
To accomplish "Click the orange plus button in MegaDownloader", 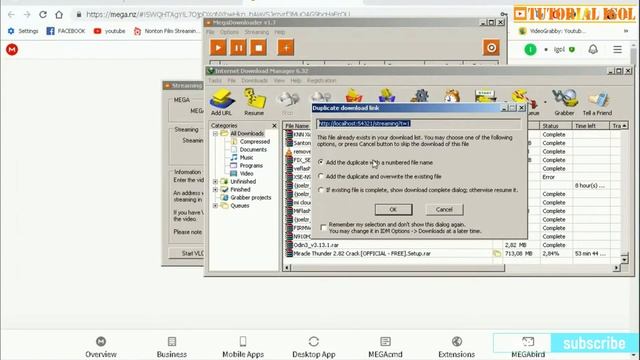I will click(286, 48).
